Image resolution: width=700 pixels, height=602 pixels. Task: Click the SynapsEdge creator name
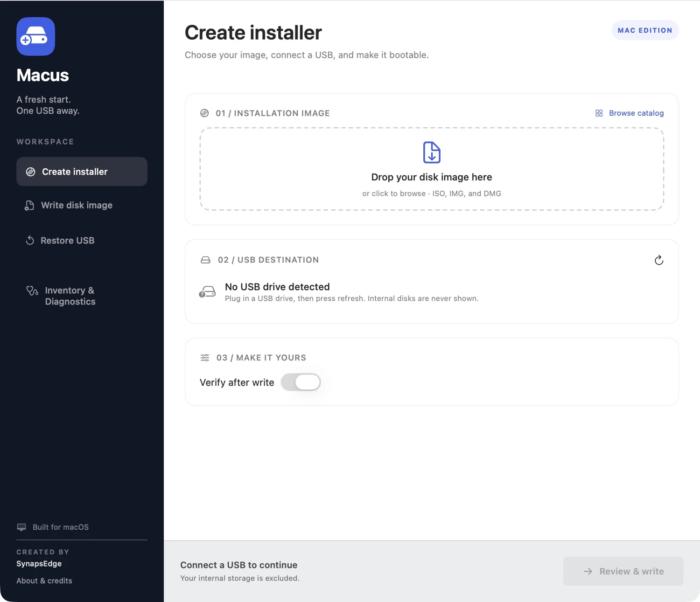point(39,563)
